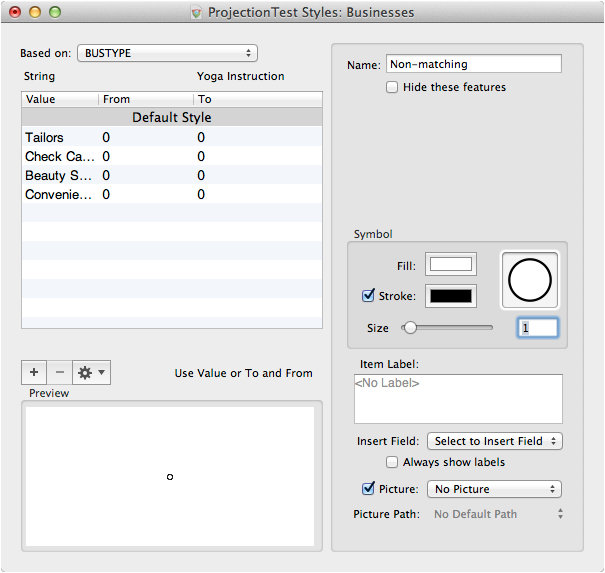Uncheck the Picture checkbox

368,488
